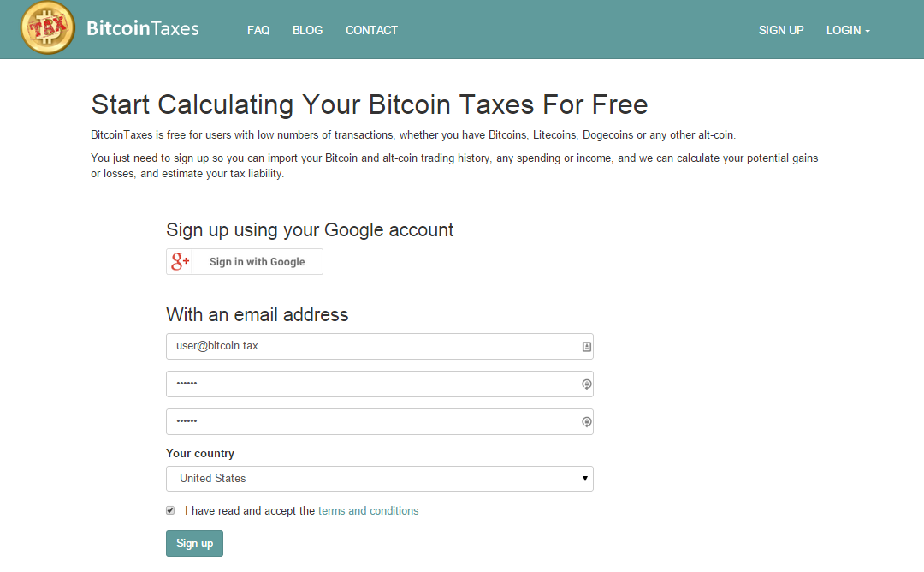Open the terms and conditions link

pos(368,510)
